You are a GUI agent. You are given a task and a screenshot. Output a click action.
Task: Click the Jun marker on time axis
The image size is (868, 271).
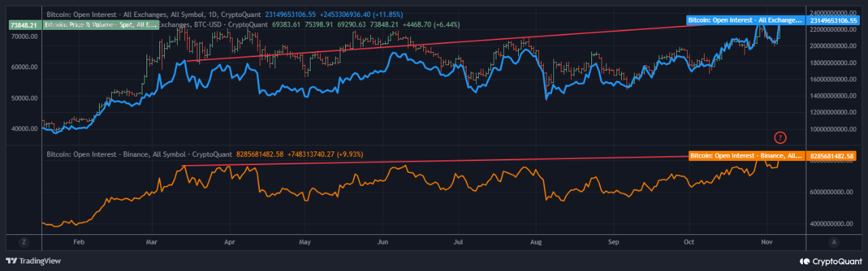pos(382,241)
